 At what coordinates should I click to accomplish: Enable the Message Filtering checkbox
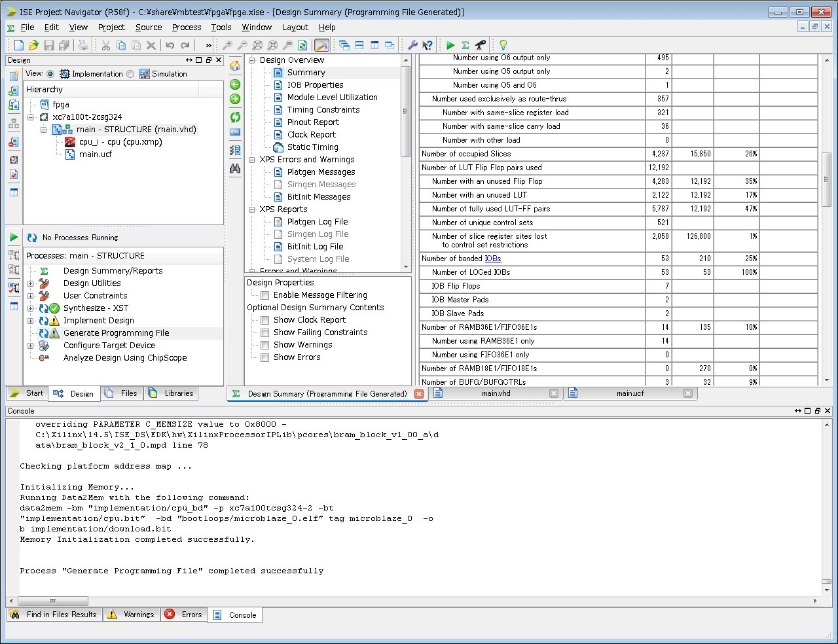264,296
